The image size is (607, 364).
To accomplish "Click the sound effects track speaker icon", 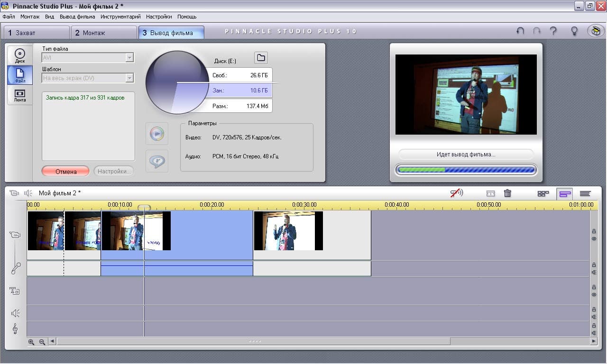I will [15, 313].
